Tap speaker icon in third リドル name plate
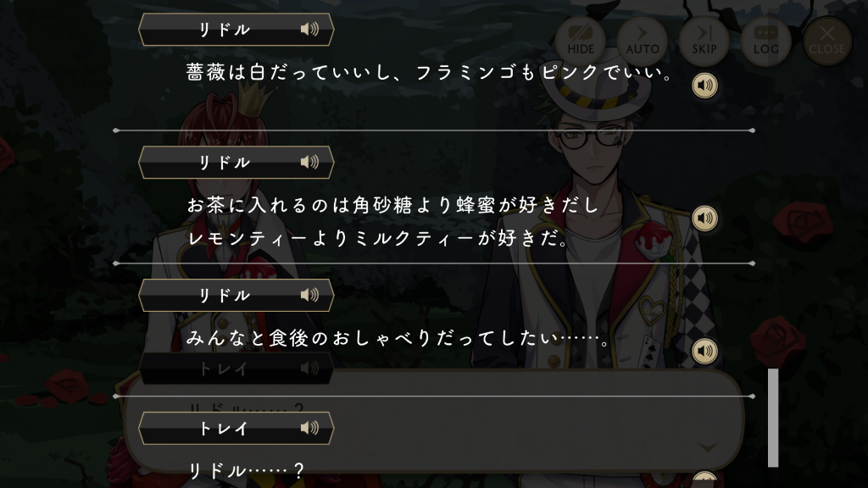Screen dimensions: 868x488 tap(309, 295)
